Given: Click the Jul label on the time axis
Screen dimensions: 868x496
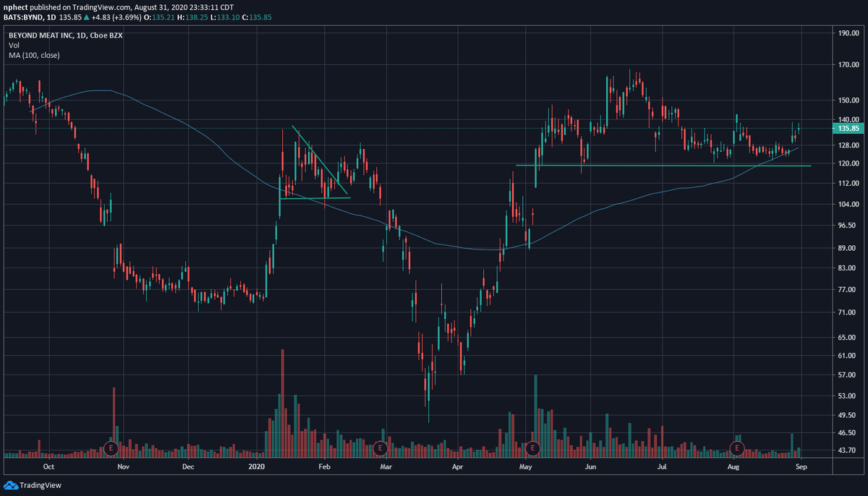Looking at the screenshot, I should point(662,467).
